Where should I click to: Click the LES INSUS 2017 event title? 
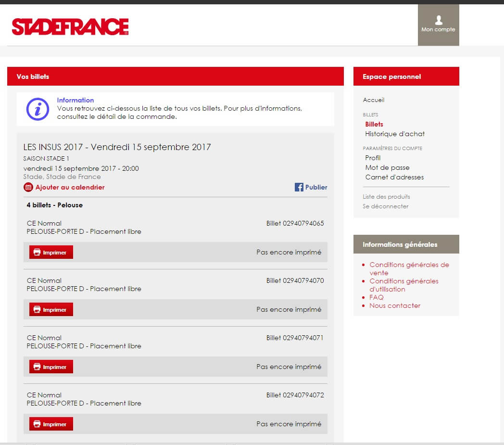pos(117,147)
